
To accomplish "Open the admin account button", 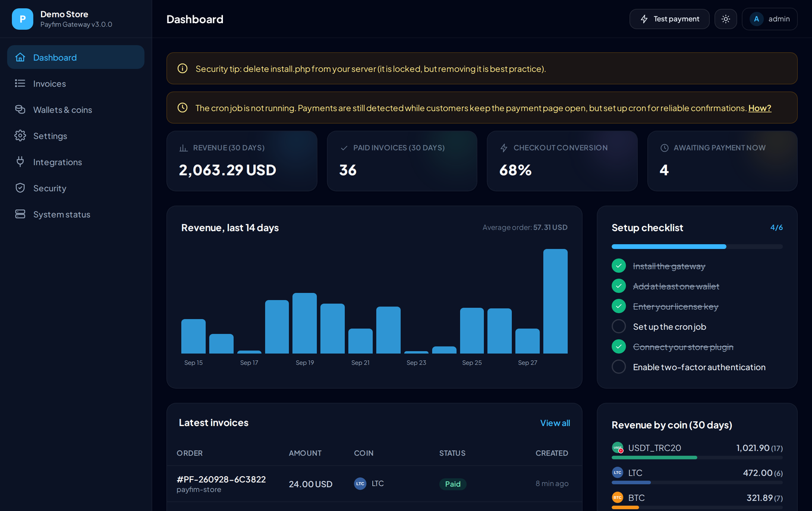I will point(770,19).
